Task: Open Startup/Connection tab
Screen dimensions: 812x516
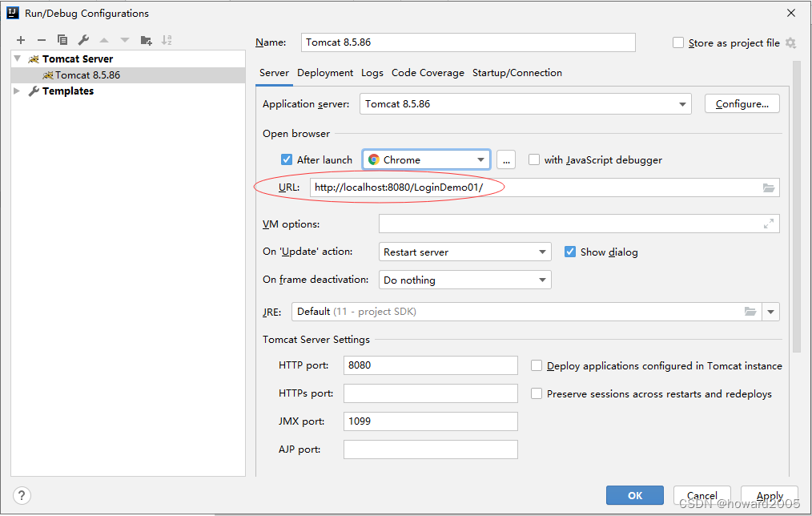Action: point(517,73)
